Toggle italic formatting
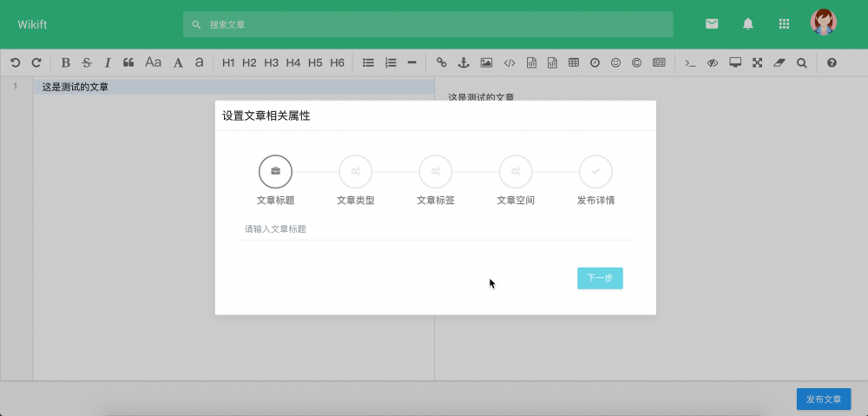Image resolution: width=868 pixels, height=416 pixels. [108, 63]
